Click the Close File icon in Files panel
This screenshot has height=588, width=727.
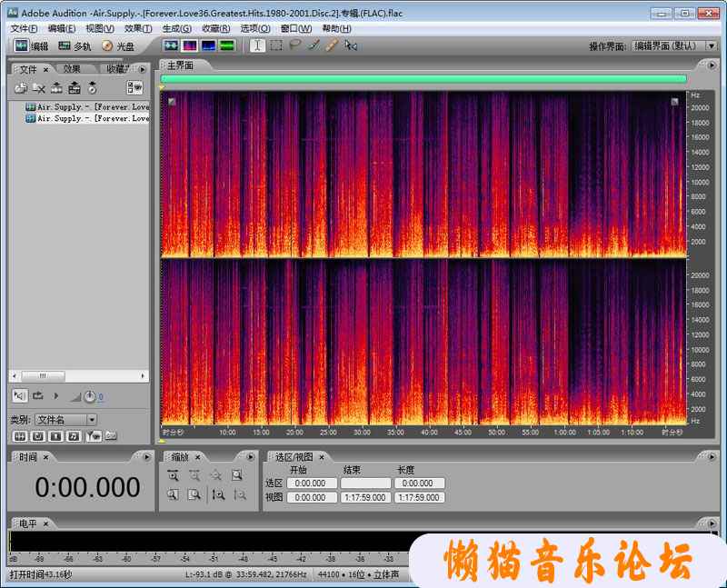tap(39, 87)
